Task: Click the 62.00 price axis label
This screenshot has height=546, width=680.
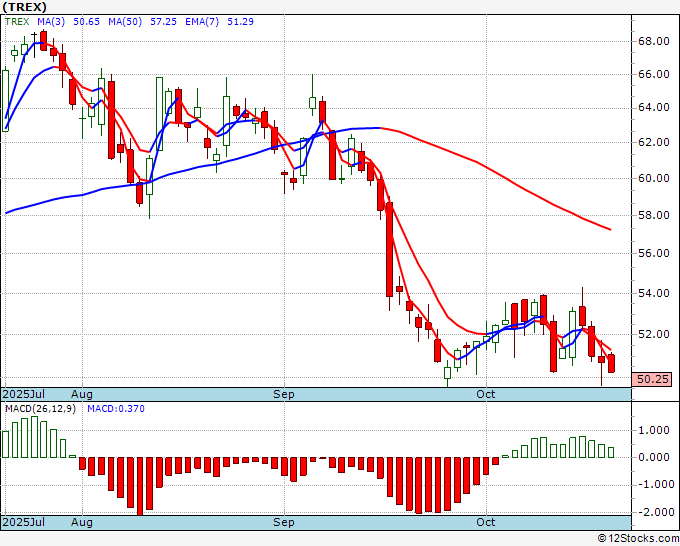Action: [654, 142]
